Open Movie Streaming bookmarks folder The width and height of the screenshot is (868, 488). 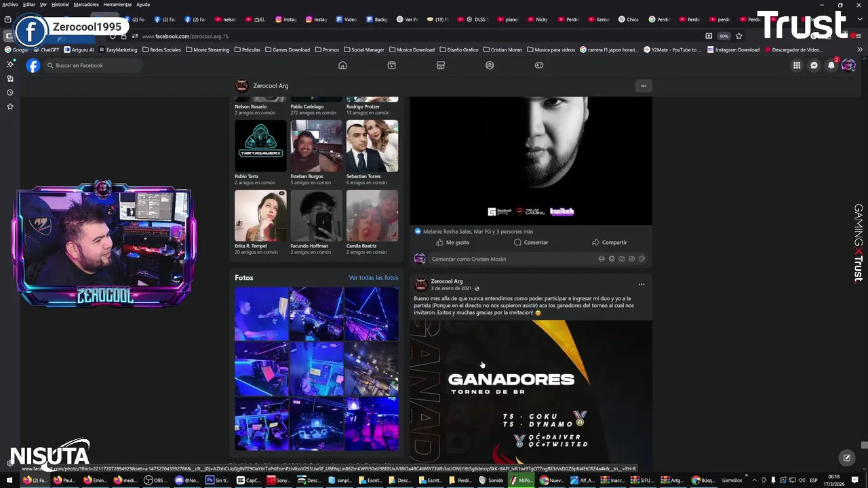point(208,49)
